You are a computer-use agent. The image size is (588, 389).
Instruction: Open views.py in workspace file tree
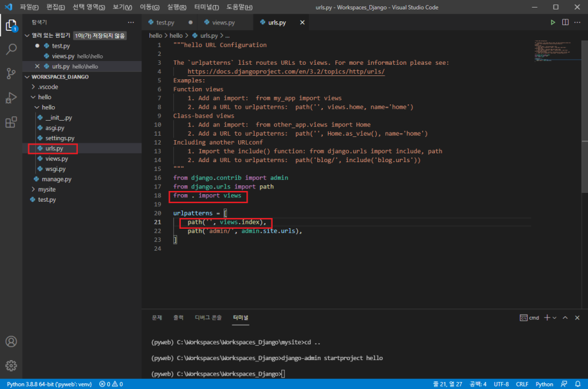click(x=57, y=158)
